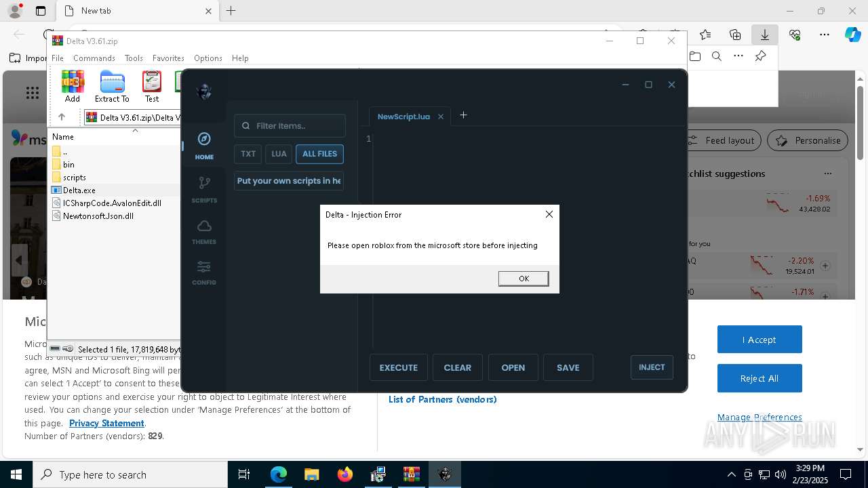The image size is (868, 488).
Task: Open Firefox from the taskbar
Action: 344,474
